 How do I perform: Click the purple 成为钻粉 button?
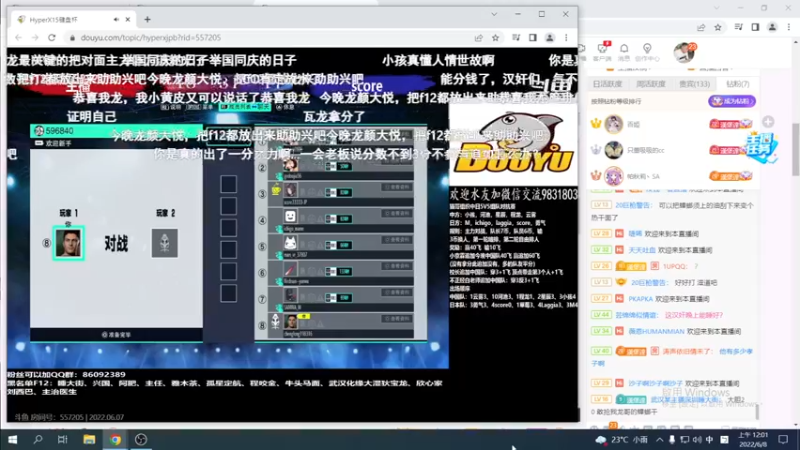[732, 101]
